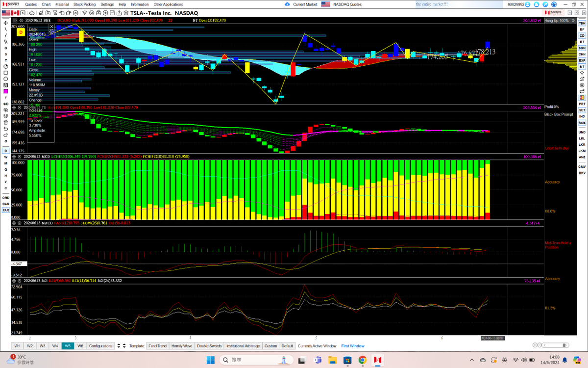This screenshot has width=588, height=368.
Task: Click the highlighted red-yellow candle icon
Action: pos(582,98)
